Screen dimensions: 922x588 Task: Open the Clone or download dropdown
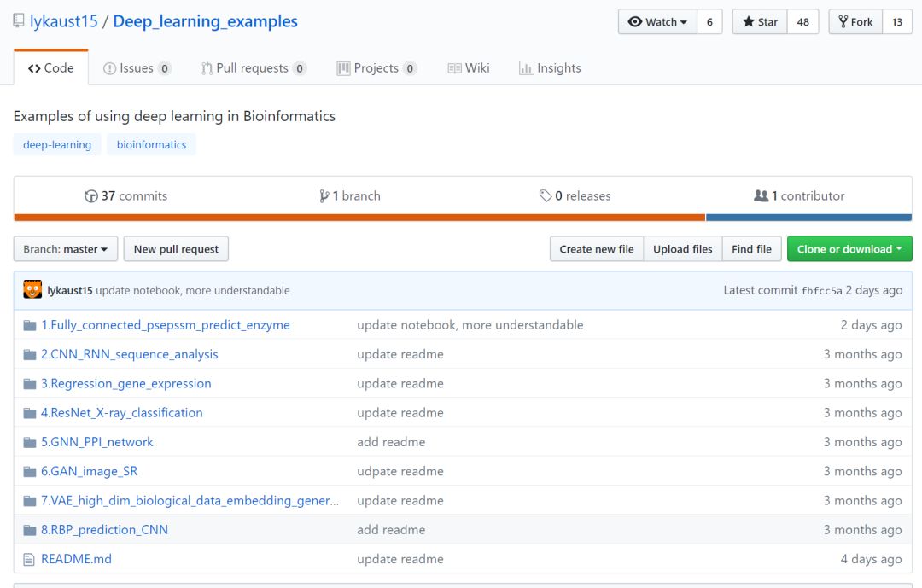click(x=849, y=249)
